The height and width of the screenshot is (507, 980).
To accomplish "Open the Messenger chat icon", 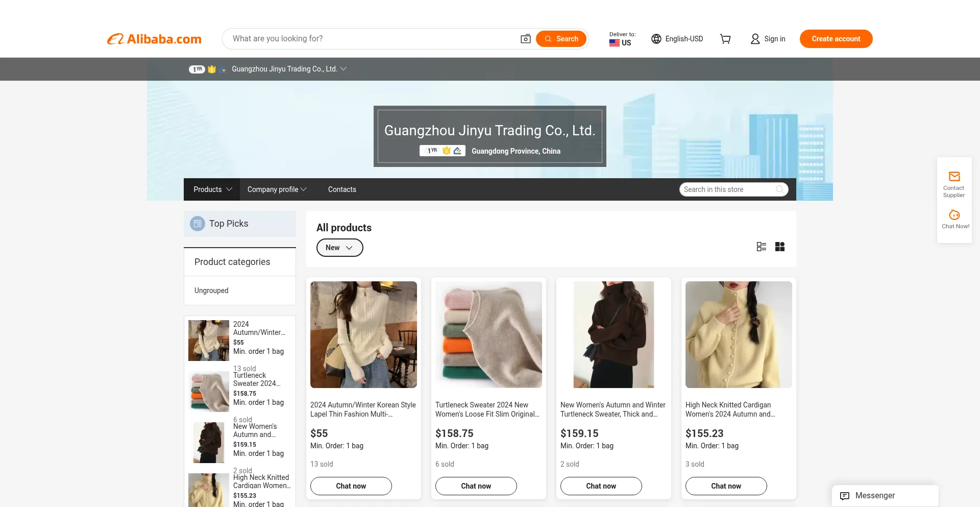I will tap(845, 496).
